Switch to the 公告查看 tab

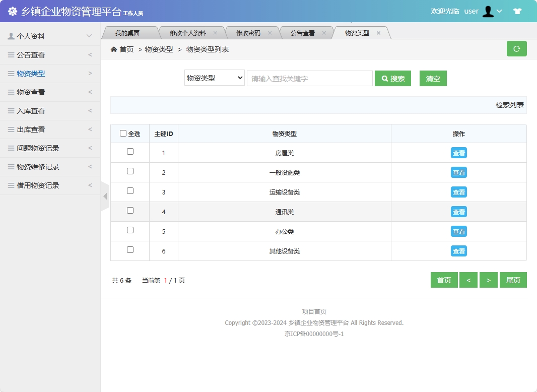tap(302, 32)
